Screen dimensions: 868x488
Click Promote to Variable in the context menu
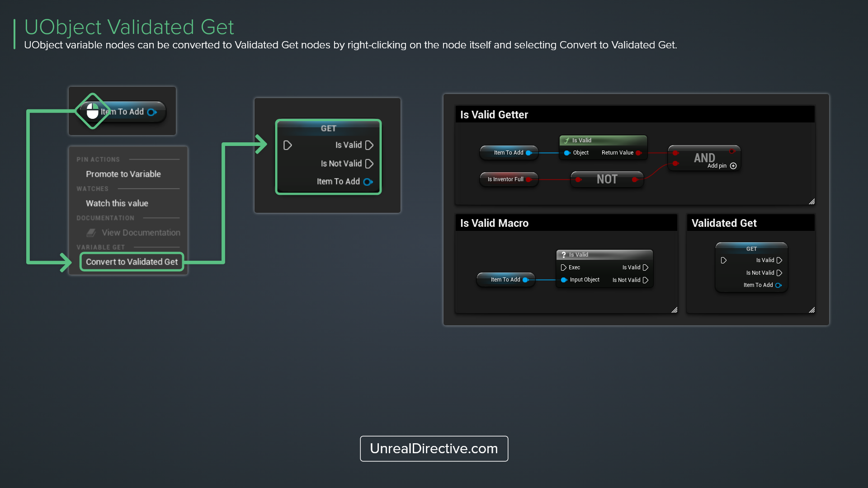pyautogui.click(x=123, y=174)
